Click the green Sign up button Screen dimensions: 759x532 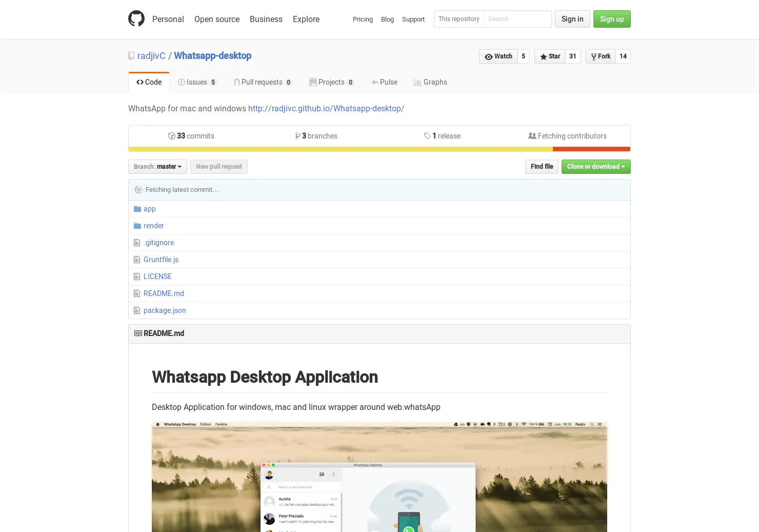pos(612,19)
